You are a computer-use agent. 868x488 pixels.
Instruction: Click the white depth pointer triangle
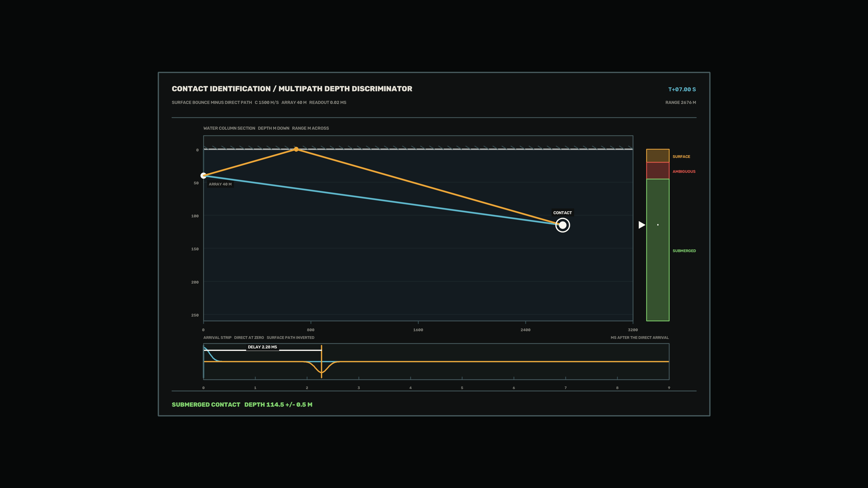click(x=642, y=225)
